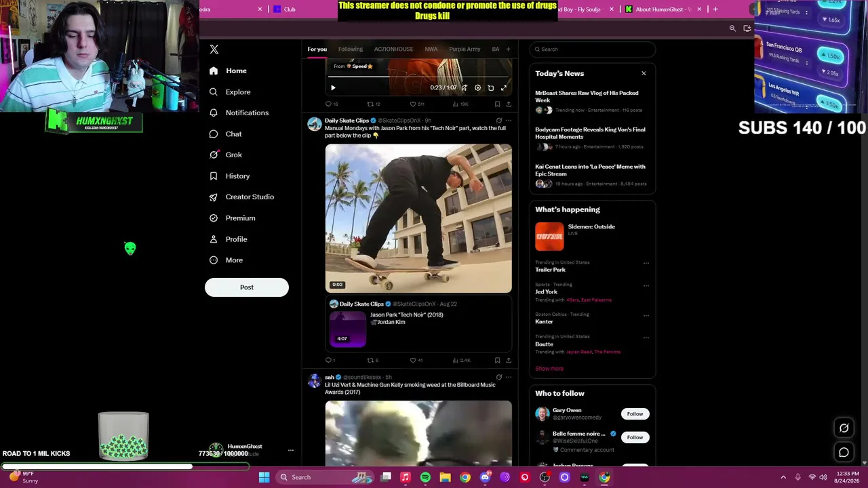Switch to the Following tab

[x=351, y=49]
